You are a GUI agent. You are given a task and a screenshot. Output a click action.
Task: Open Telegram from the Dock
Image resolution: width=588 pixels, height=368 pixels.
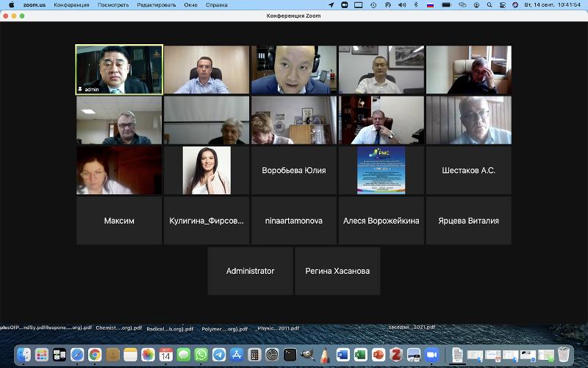(x=219, y=355)
